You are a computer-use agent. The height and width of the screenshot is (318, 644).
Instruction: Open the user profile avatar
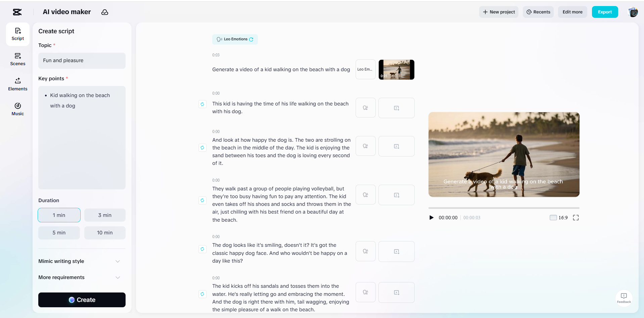(x=633, y=12)
